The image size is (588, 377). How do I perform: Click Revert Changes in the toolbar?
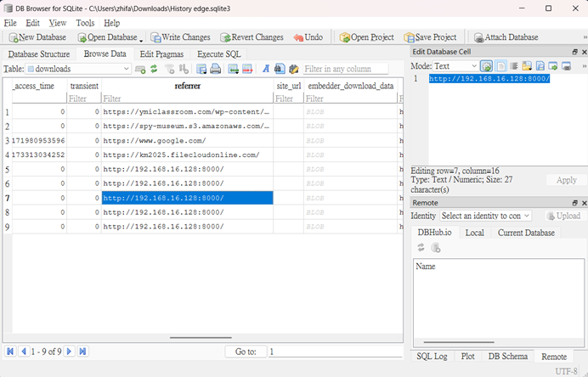252,37
